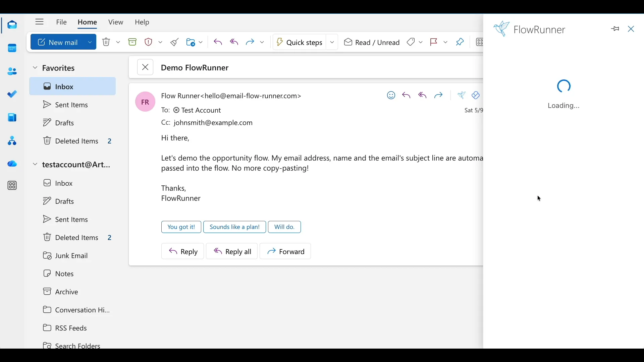Click the 'Will do.' suggested reply
The width and height of the screenshot is (644, 362).
point(285,228)
